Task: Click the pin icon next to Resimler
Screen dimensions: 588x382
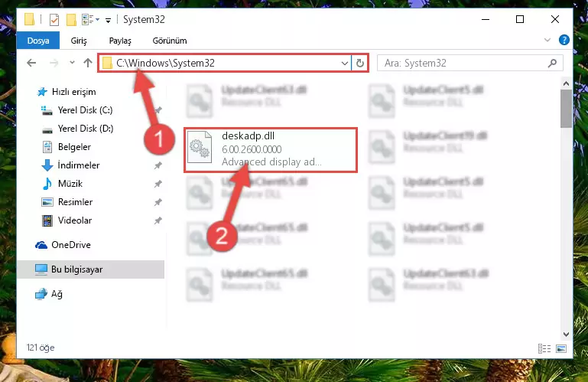Action: coord(158,202)
